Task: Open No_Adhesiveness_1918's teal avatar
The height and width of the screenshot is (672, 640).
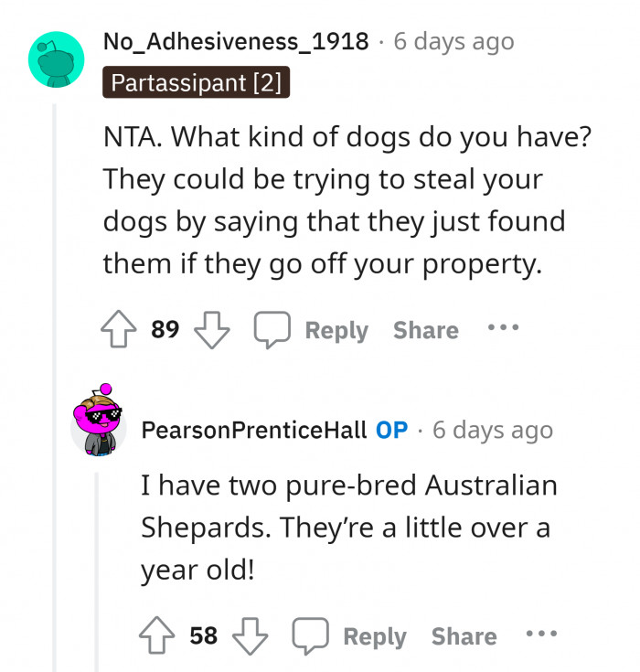Action: 56,59
